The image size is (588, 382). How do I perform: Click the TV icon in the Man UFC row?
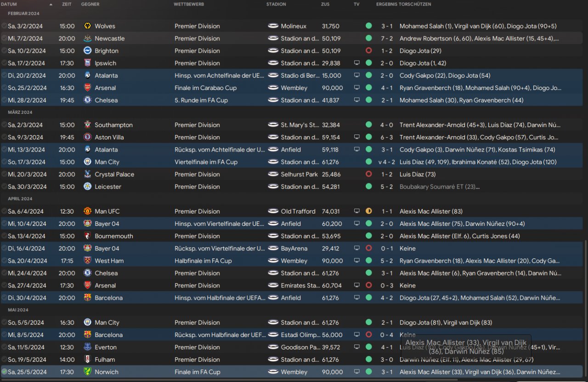point(357,212)
